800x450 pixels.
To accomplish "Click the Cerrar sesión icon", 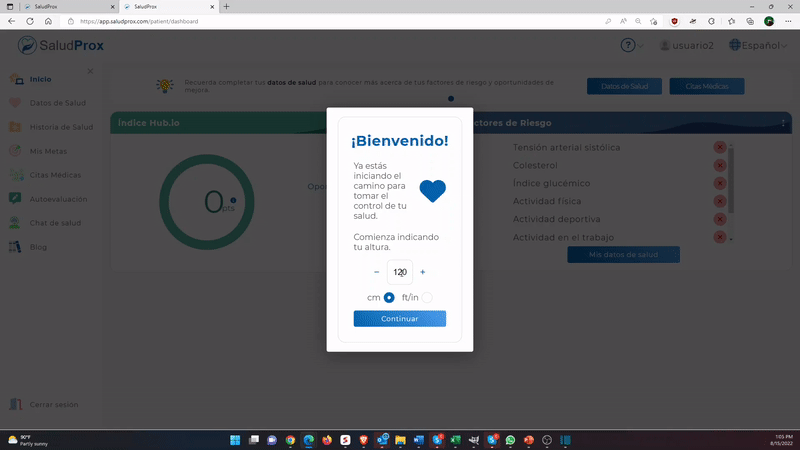I will click(x=15, y=404).
